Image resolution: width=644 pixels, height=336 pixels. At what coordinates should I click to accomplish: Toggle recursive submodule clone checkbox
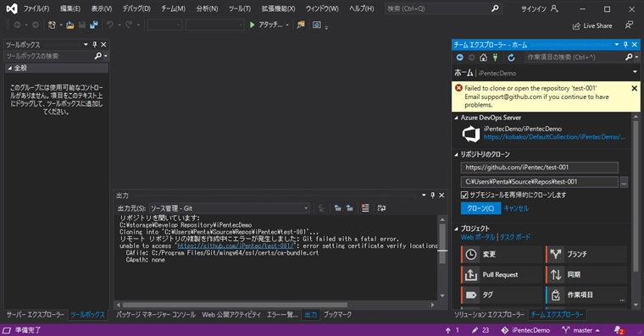464,195
